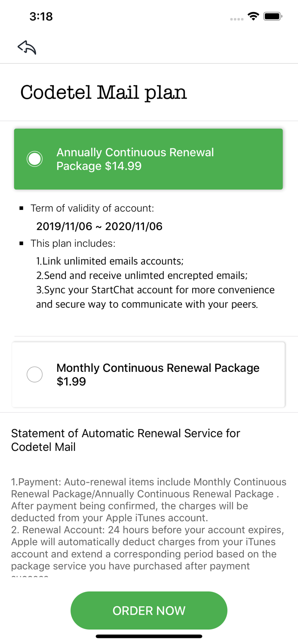Tap the Codetel Mail plan title
Image resolution: width=298 pixels, height=644 pixels.
[x=103, y=92]
